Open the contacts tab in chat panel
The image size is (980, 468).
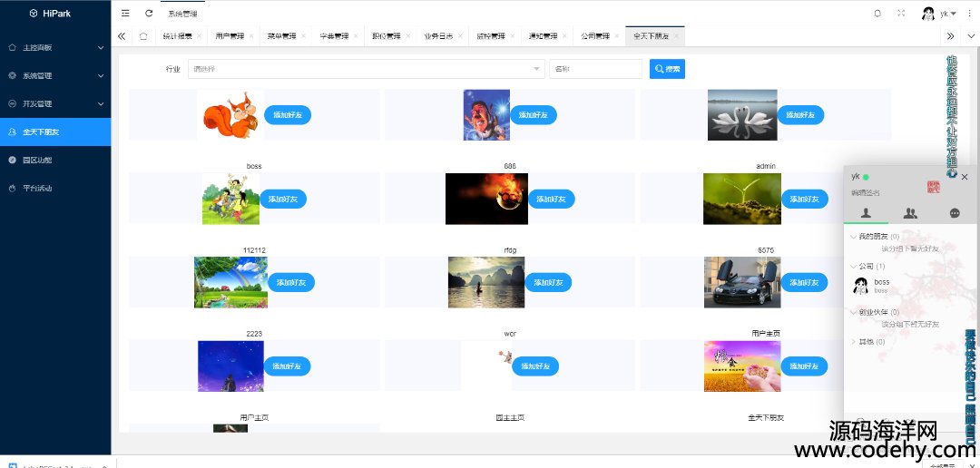point(866,213)
